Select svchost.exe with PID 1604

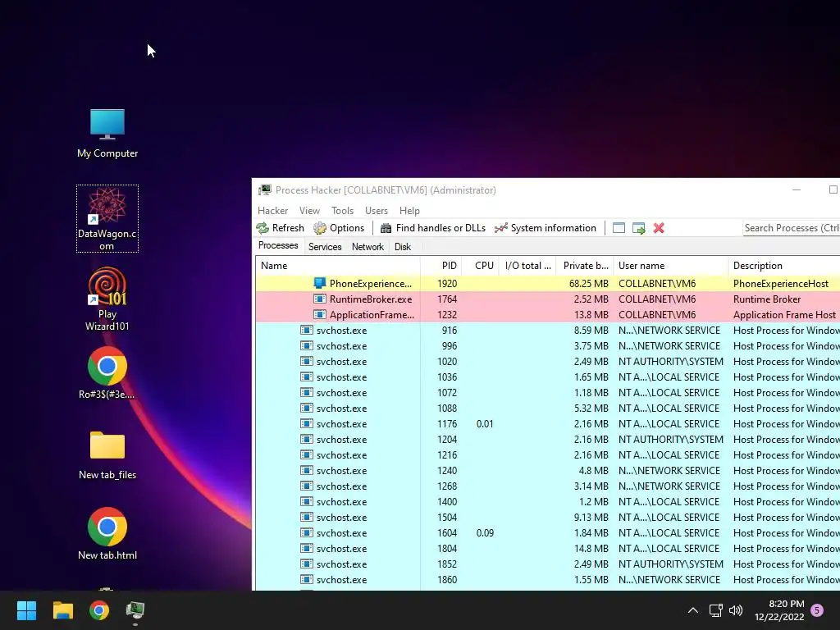[x=547, y=533]
